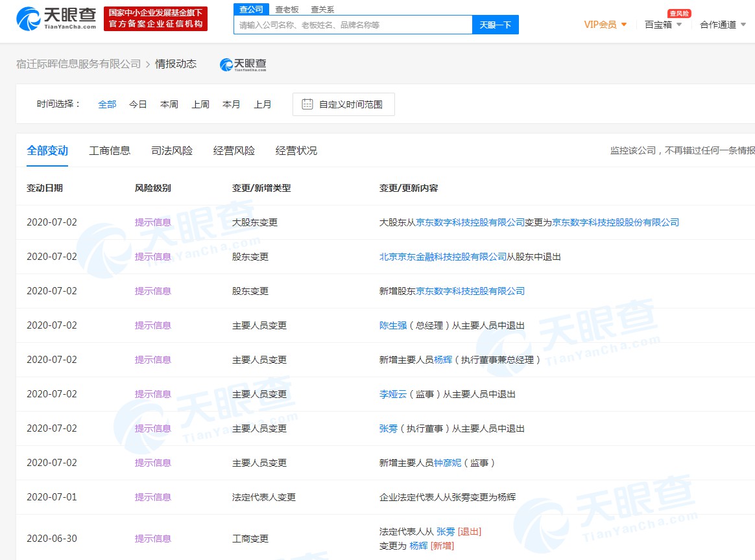
Task: Click the 情报动态 breadcrumb text
Action: point(176,64)
